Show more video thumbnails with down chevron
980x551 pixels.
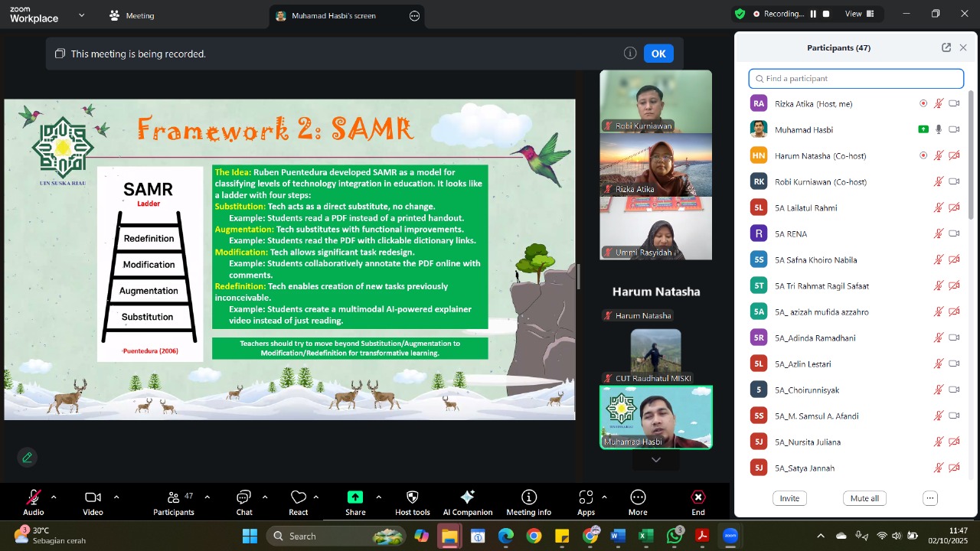pos(655,460)
